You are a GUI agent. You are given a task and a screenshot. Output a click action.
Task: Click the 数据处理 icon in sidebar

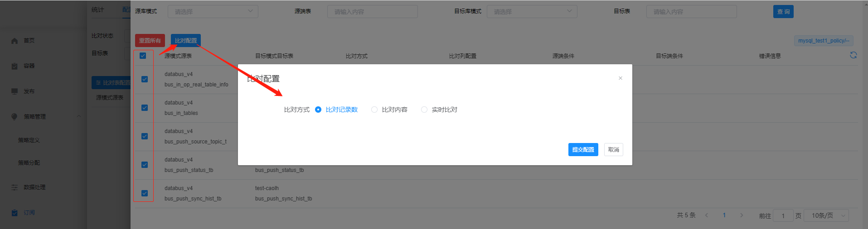point(15,187)
